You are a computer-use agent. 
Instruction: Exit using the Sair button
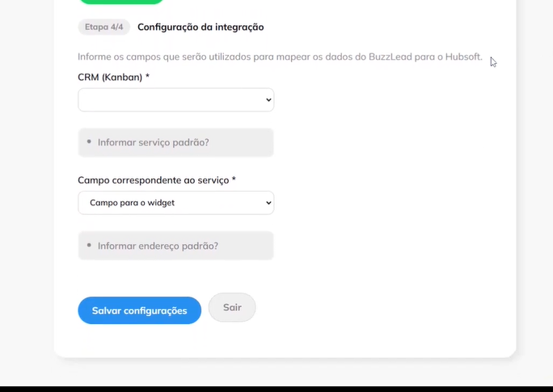point(232,307)
